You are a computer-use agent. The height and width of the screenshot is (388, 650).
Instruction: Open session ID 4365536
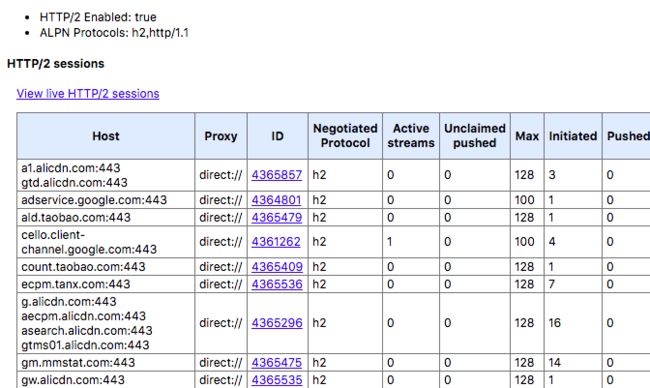pyautogui.click(x=277, y=284)
